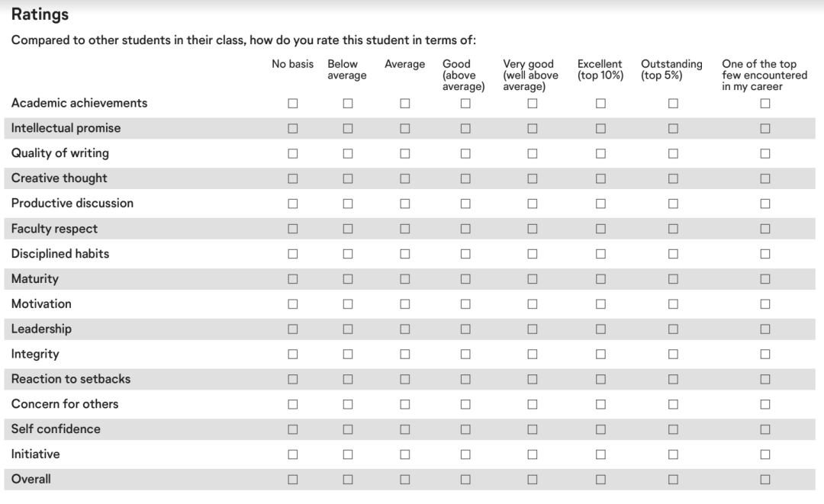Tick Good for Integrity
Screen dimensions: 824x504
point(465,355)
